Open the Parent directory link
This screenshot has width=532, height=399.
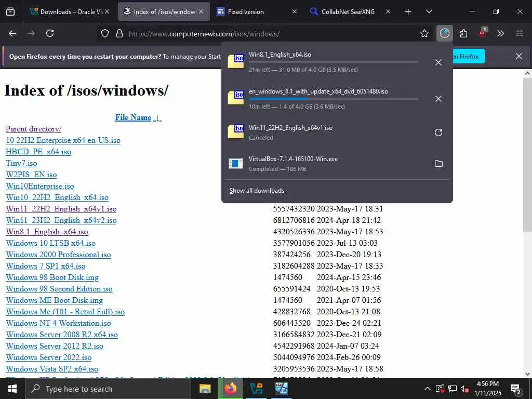coord(33,129)
